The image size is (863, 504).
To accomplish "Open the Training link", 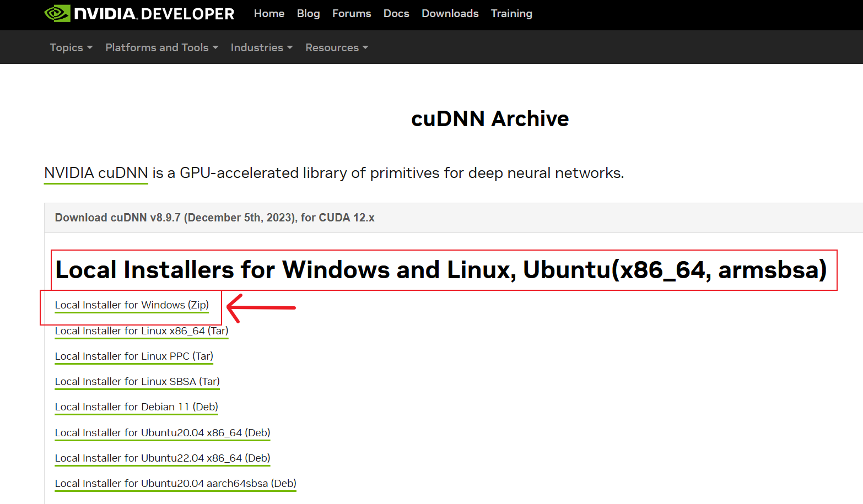I will click(511, 14).
